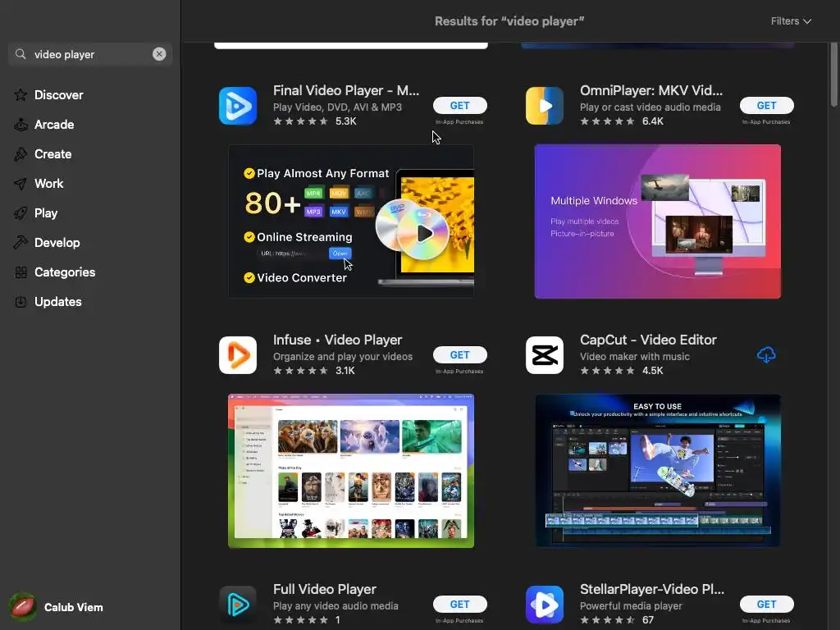Open Calub Viem account avatar

(22, 607)
